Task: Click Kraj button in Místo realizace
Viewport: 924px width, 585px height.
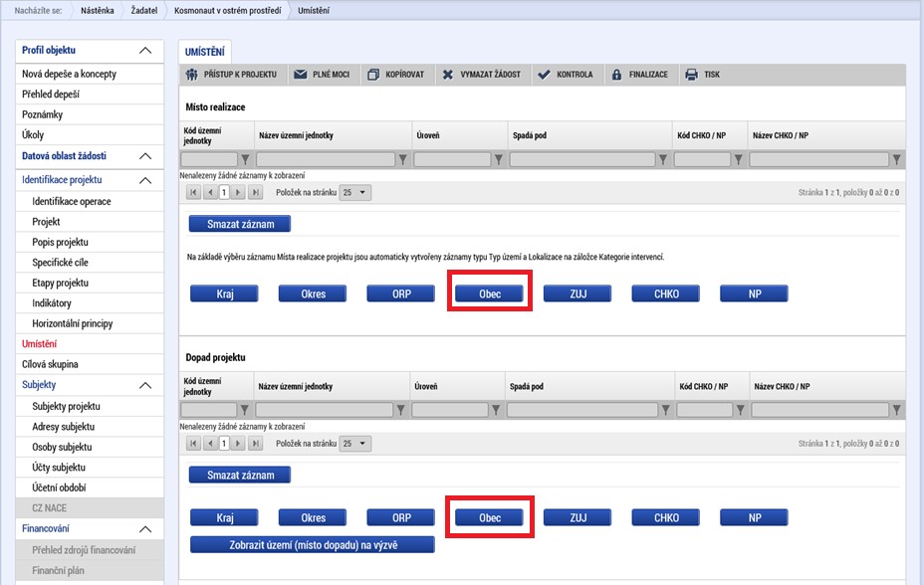Action: 224,293
